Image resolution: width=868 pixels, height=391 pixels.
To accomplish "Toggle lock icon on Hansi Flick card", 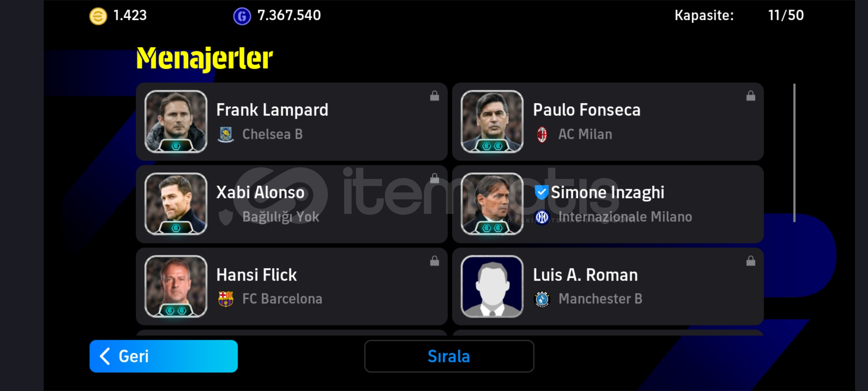I will click(434, 261).
